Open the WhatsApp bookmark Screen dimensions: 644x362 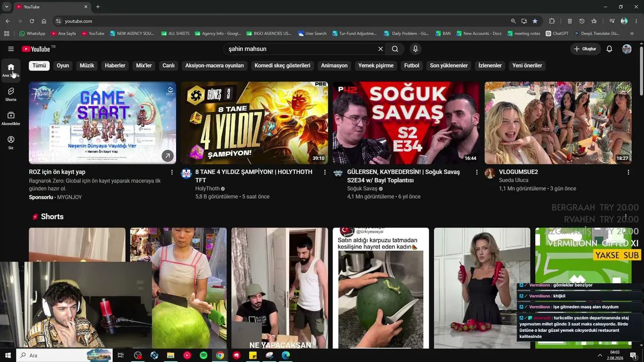[32, 34]
